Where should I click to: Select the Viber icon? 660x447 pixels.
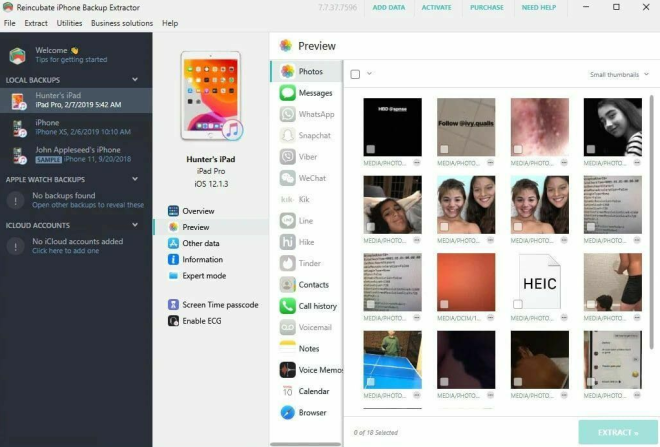(x=287, y=157)
